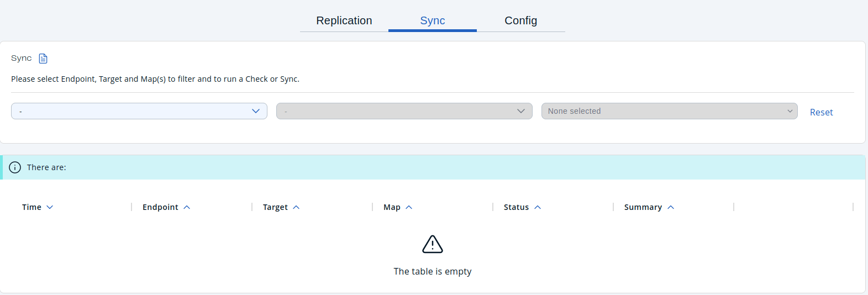Open the disabled Target dropdown

pyautogui.click(x=404, y=111)
